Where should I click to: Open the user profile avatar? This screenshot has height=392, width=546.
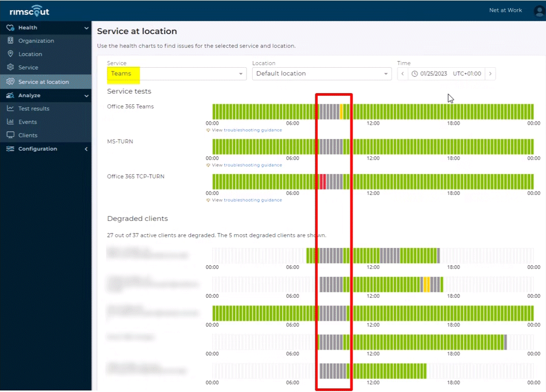point(539,11)
